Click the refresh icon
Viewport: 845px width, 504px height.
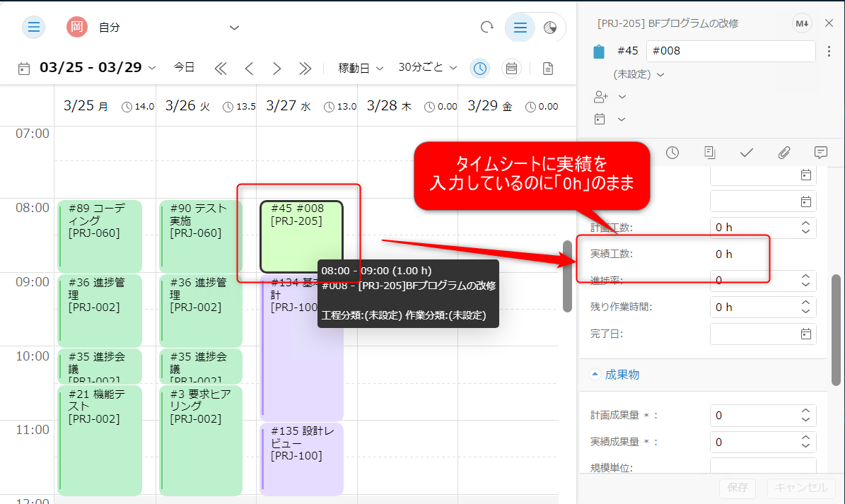tap(486, 28)
